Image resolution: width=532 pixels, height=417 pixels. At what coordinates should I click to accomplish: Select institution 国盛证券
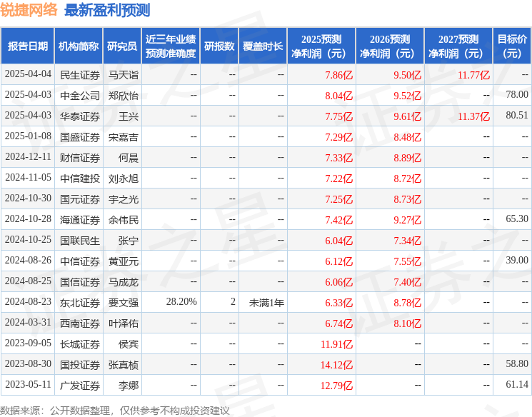click(x=80, y=137)
